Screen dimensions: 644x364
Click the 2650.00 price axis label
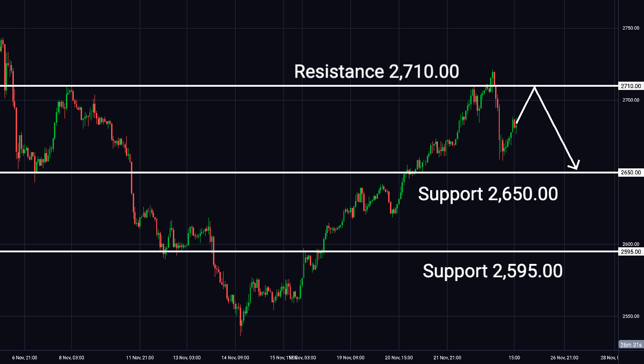coord(631,173)
